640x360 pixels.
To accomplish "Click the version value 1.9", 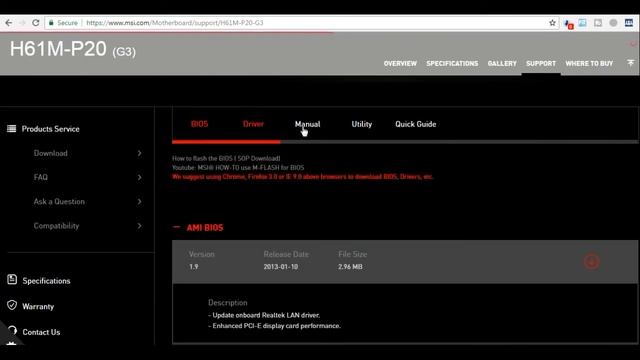I will click(193, 267).
